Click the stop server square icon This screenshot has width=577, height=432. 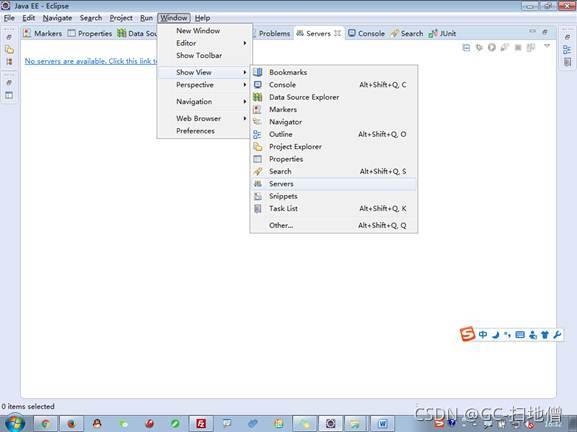point(518,47)
